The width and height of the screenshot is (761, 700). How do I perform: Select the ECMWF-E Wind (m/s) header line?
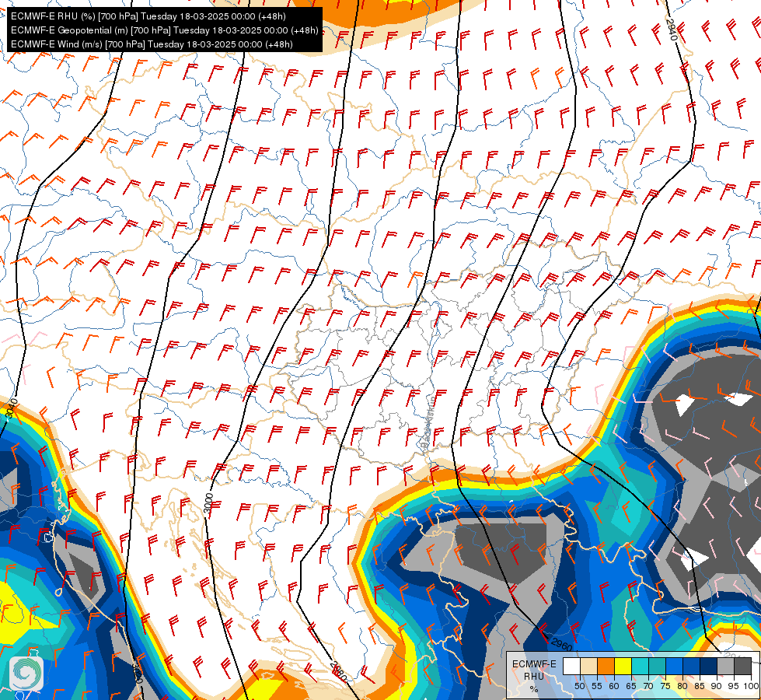pyautogui.click(x=152, y=44)
